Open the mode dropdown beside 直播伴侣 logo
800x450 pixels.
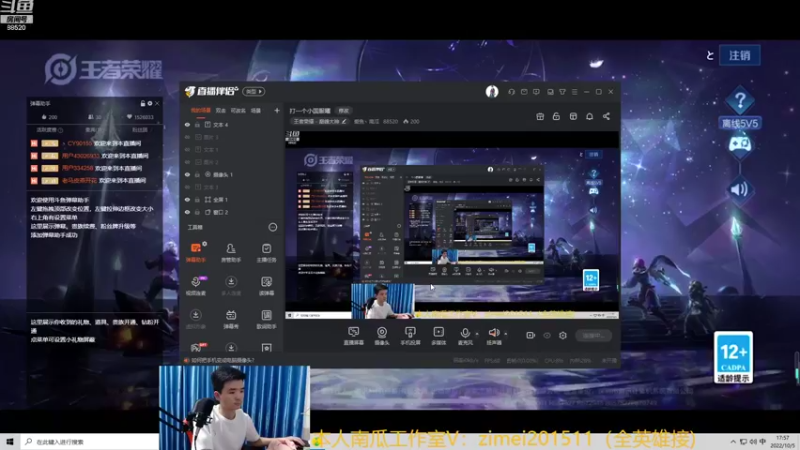click(x=254, y=91)
